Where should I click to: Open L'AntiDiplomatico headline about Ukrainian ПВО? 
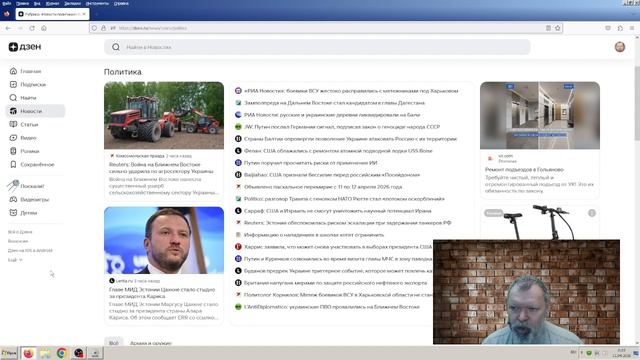(332, 307)
